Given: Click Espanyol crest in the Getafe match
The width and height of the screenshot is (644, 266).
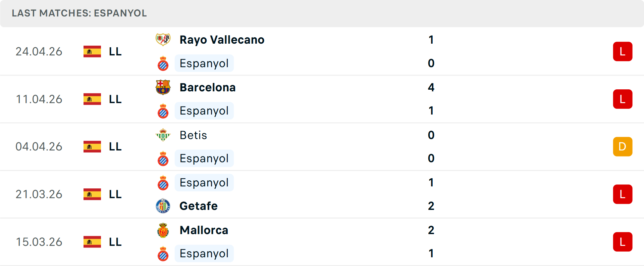Looking at the screenshot, I should pyautogui.click(x=163, y=183).
